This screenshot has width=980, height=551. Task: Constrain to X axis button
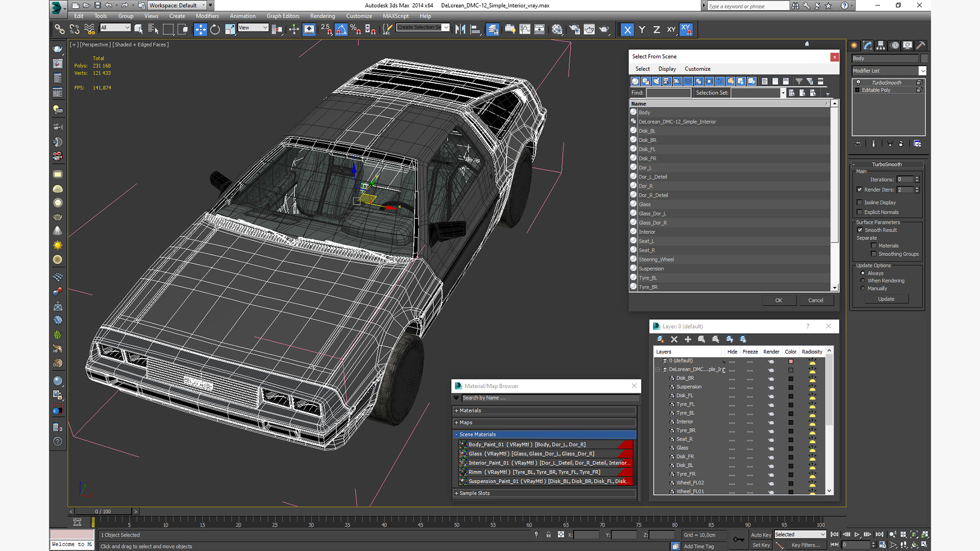click(627, 30)
